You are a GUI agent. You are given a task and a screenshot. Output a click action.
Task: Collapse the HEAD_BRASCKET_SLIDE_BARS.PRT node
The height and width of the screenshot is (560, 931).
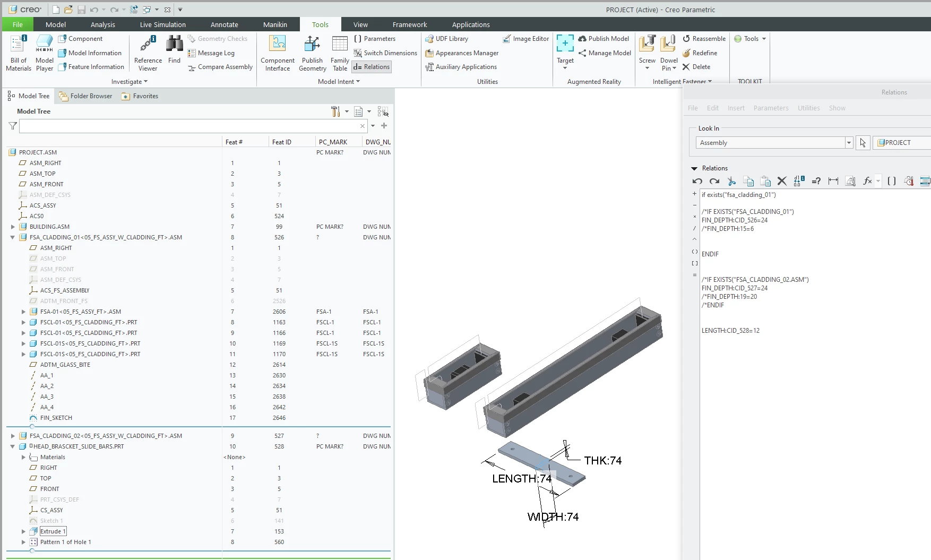click(13, 446)
